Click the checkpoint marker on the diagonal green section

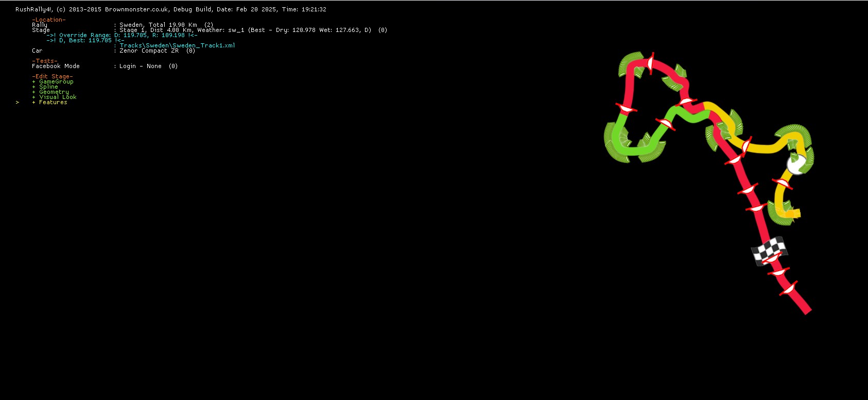tap(665, 124)
